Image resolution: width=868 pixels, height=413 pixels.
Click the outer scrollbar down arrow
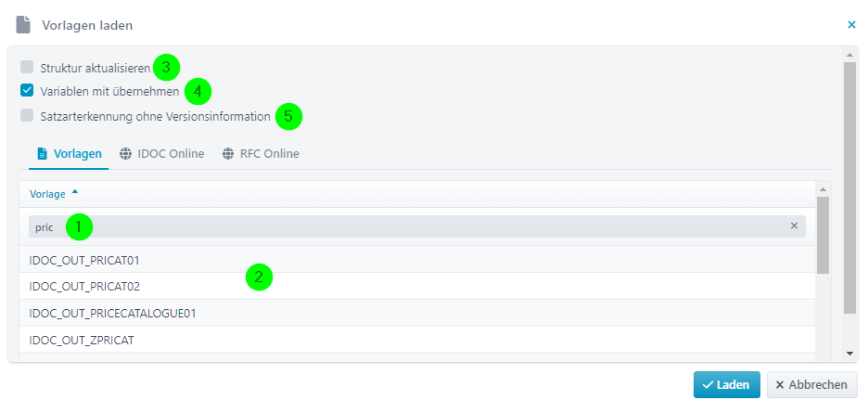[849, 353]
